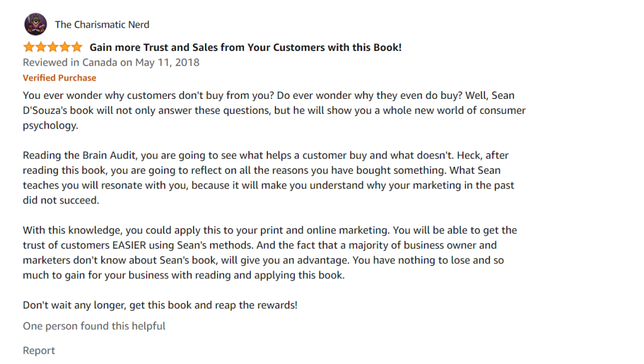
Task: Report this review
Action: [x=38, y=350]
